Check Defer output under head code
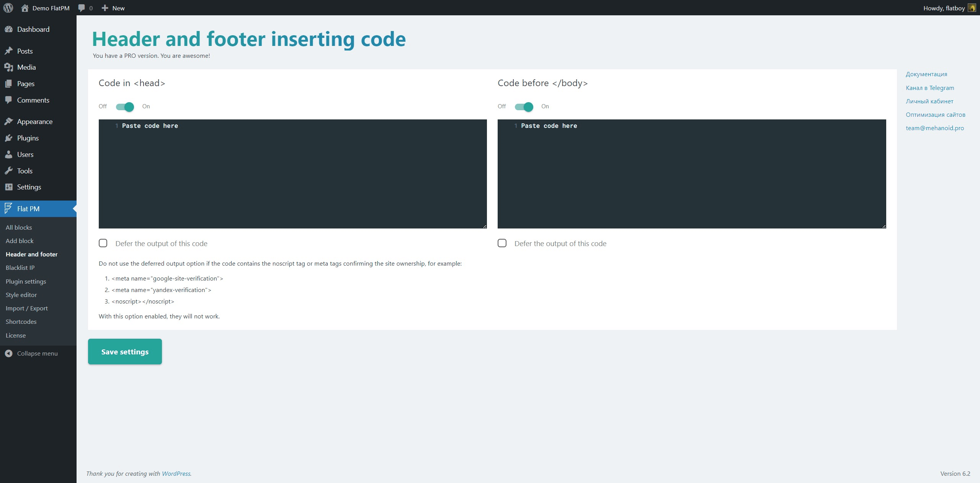 tap(103, 243)
